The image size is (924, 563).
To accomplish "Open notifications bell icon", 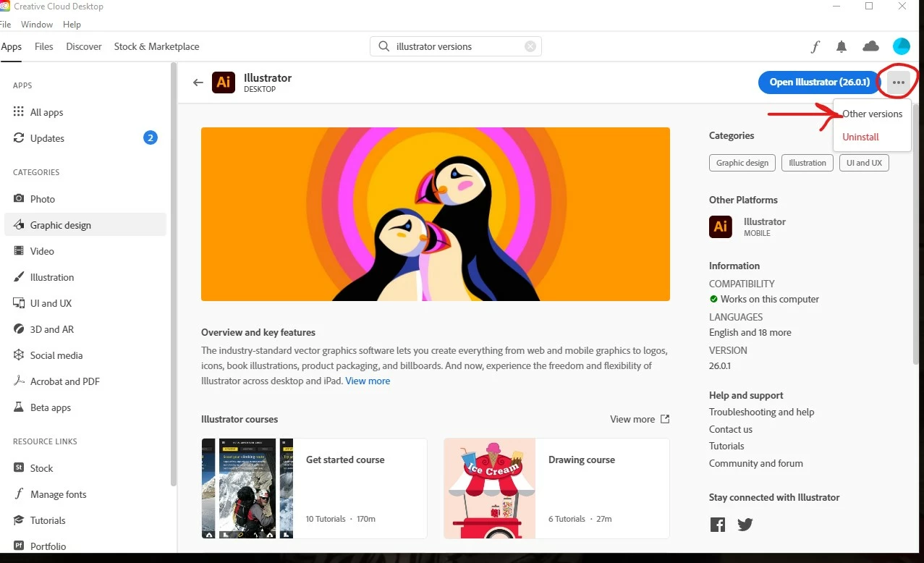I will (842, 46).
